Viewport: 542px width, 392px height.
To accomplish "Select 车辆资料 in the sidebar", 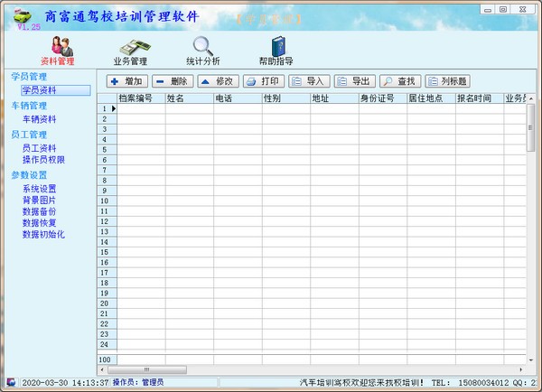I will coord(39,119).
